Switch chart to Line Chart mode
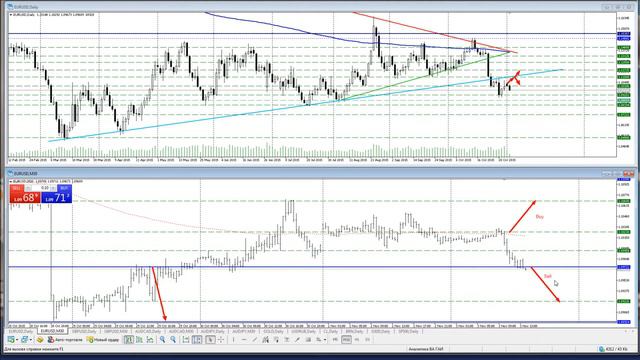640x360 pixels. coord(150,340)
